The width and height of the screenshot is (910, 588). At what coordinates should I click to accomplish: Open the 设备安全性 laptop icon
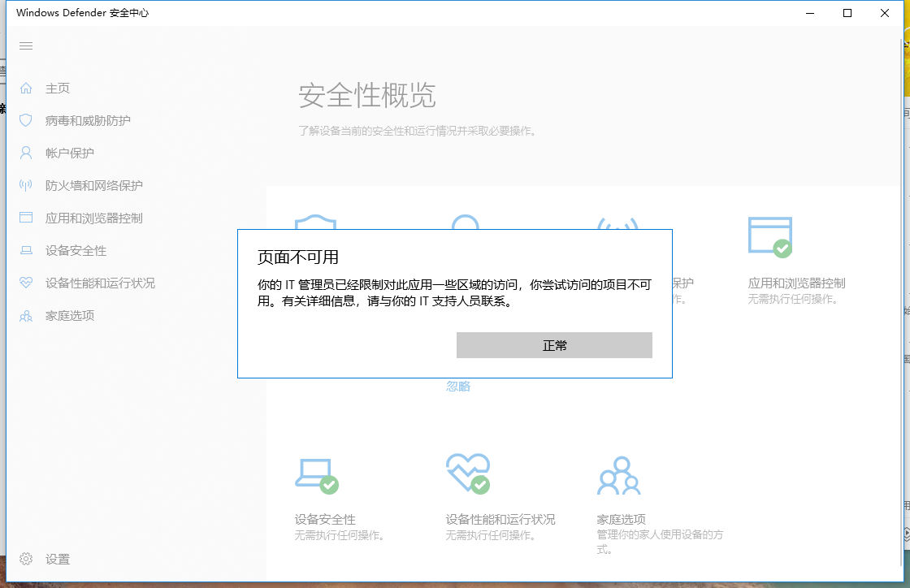[x=25, y=250]
